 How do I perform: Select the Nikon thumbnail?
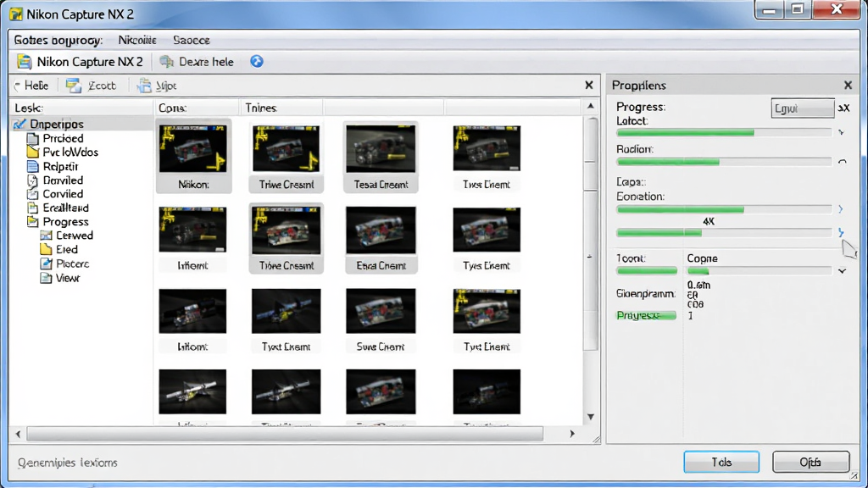[x=193, y=157]
